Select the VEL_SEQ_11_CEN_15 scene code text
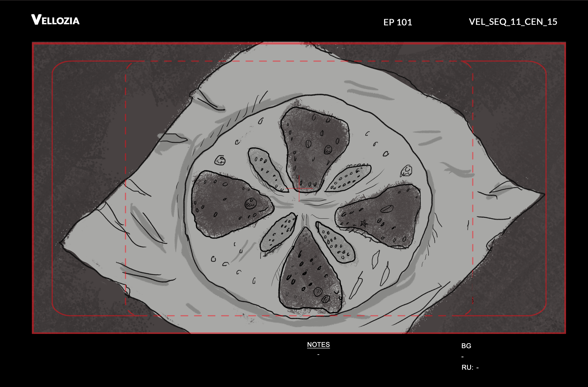The height and width of the screenshot is (387, 588). tap(513, 22)
